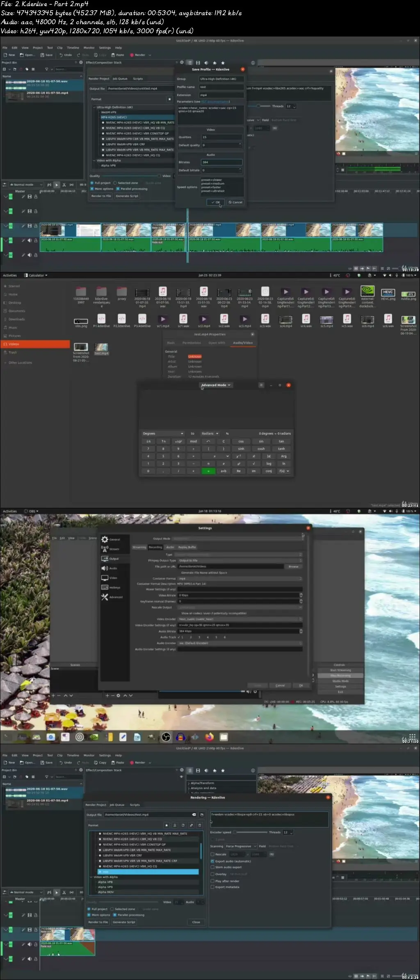Enable Overlay checkbox in Rendering dialog
The image size is (420, 980).
tap(212, 874)
